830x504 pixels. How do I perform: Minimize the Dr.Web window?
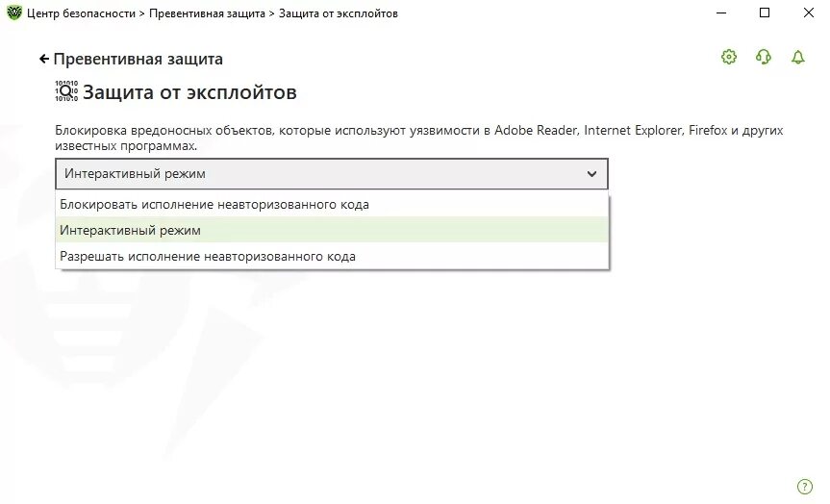(721, 13)
